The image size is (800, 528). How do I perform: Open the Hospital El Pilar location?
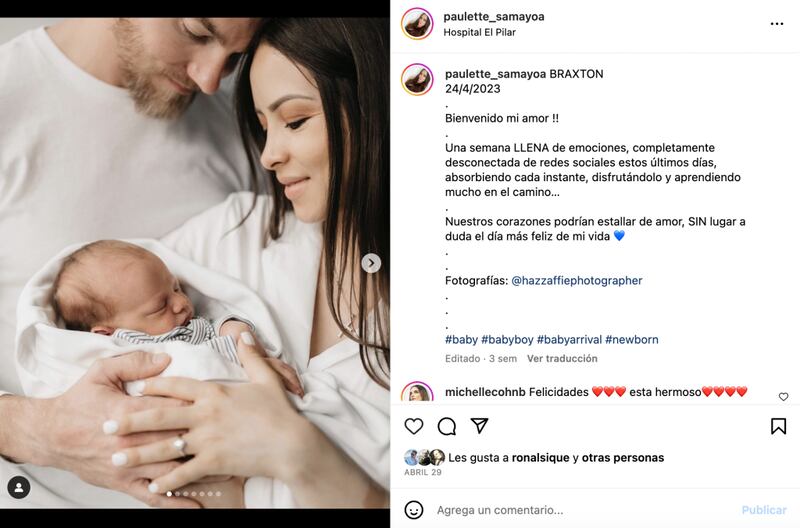click(479, 32)
